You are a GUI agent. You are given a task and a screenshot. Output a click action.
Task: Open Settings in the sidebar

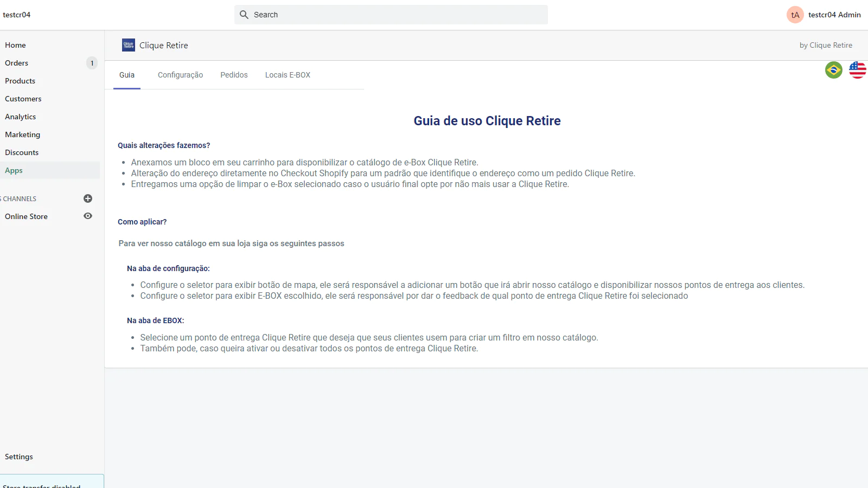pyautogui.click(x=19, y=457)
